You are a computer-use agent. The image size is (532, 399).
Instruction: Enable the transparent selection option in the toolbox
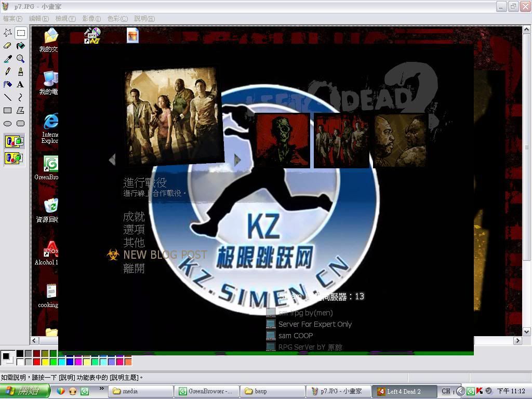tap(14, 157)
